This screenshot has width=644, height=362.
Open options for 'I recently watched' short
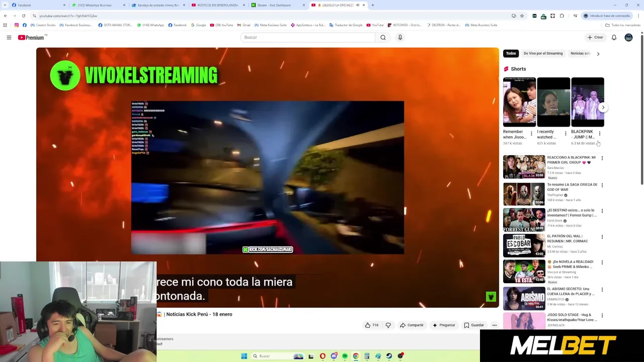(x=566, y=134)
